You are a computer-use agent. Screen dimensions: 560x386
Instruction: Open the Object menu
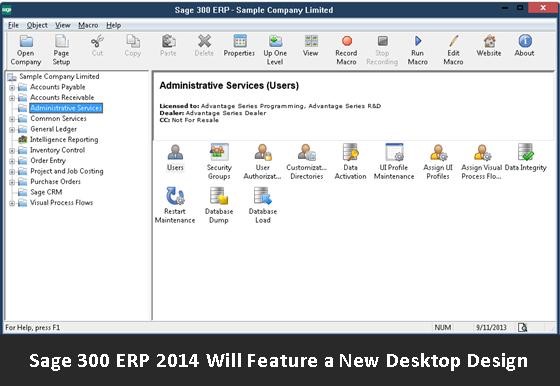(37, 25)
